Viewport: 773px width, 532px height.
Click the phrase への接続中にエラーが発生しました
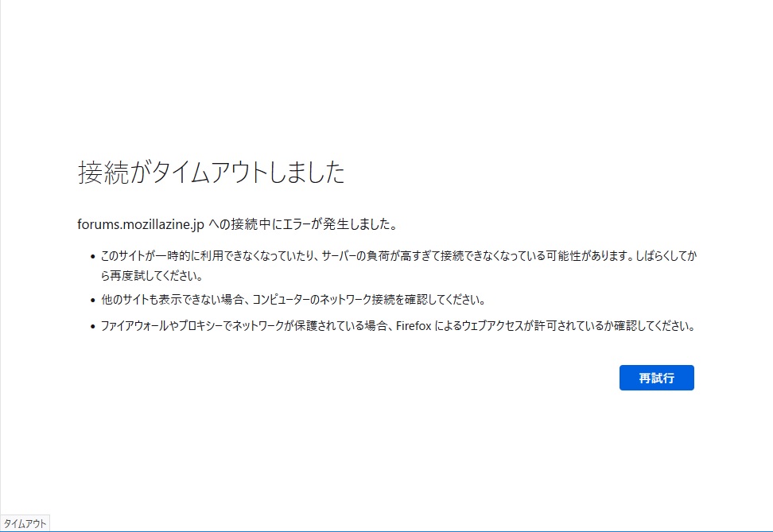click(303, 224)
